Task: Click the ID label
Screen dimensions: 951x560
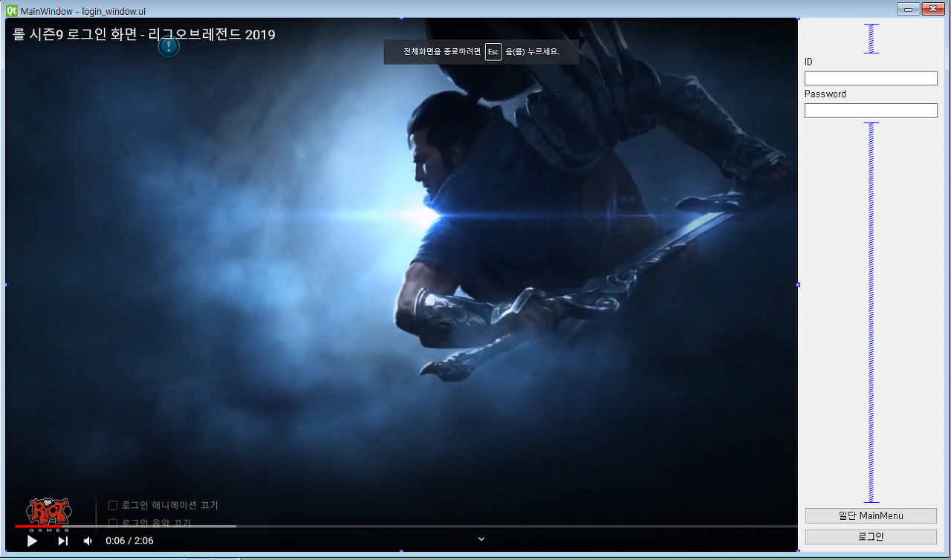Action: (809, 62)
